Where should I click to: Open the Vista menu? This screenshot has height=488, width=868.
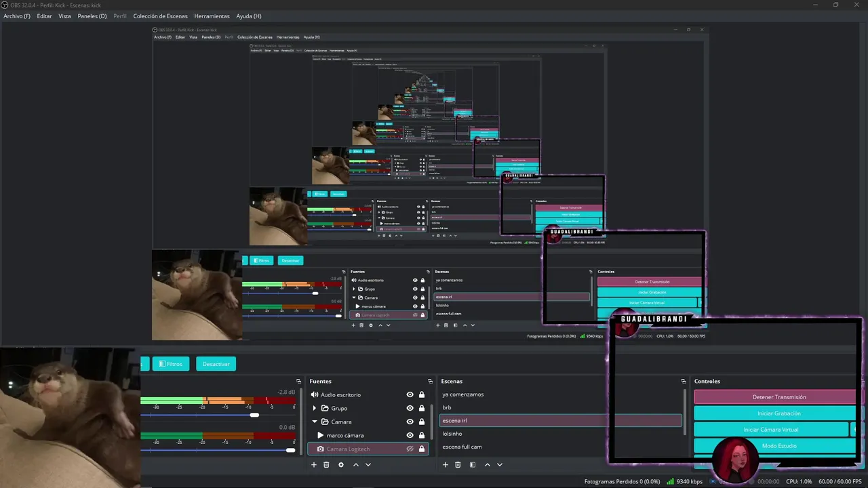(x=64, y=16)
